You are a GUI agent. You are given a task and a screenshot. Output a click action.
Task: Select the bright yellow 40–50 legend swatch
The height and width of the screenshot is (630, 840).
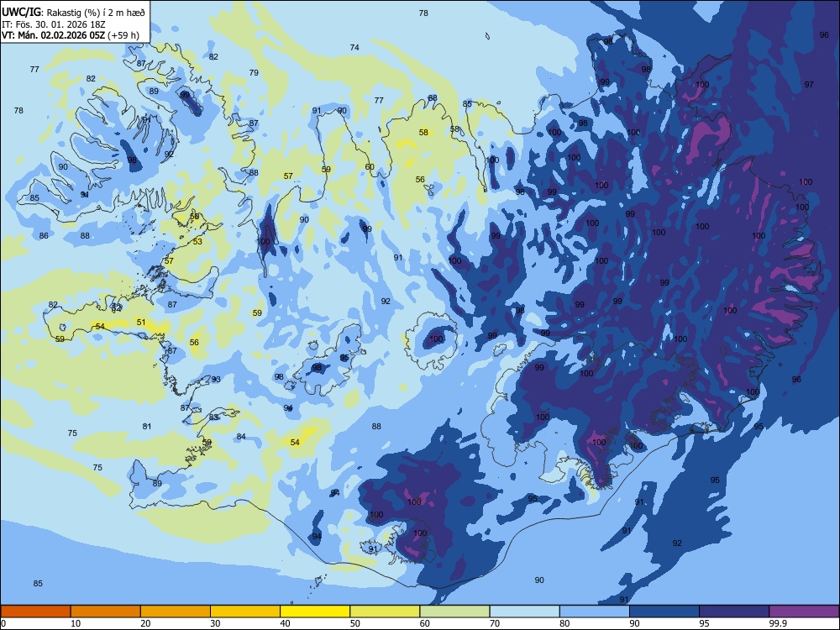(315, 612)
